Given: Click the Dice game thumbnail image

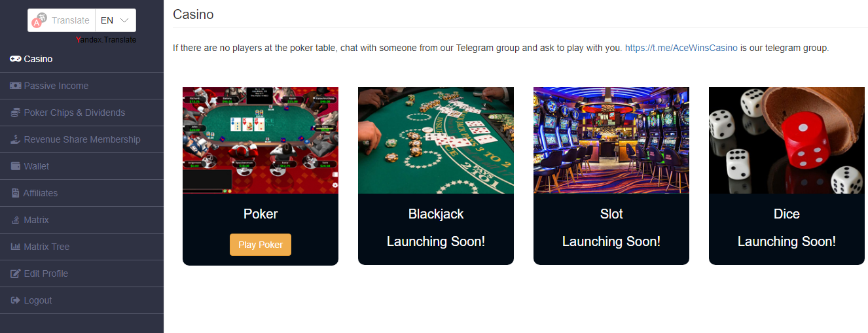Looking at the screenshot, I should coord(787,140).
